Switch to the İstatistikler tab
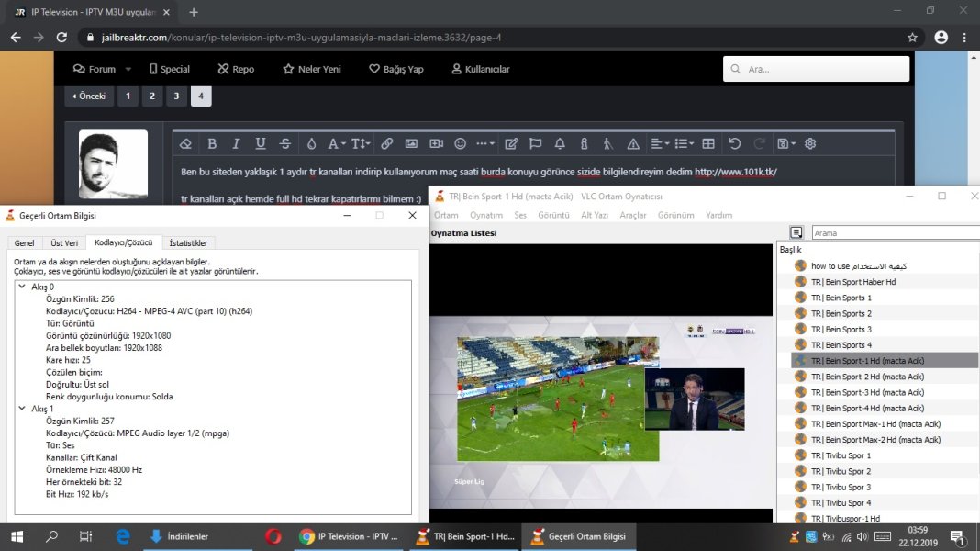 (x=188, y=242)
